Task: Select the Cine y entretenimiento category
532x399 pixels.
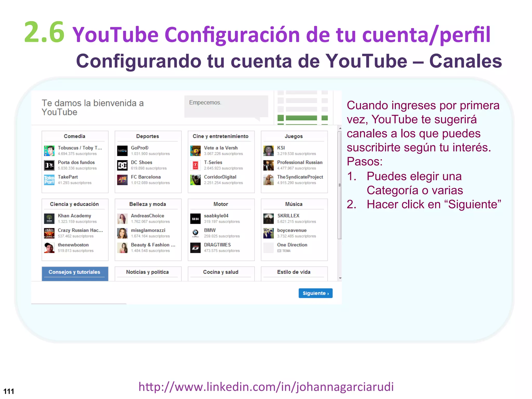Action: click(x=221, y=136)
